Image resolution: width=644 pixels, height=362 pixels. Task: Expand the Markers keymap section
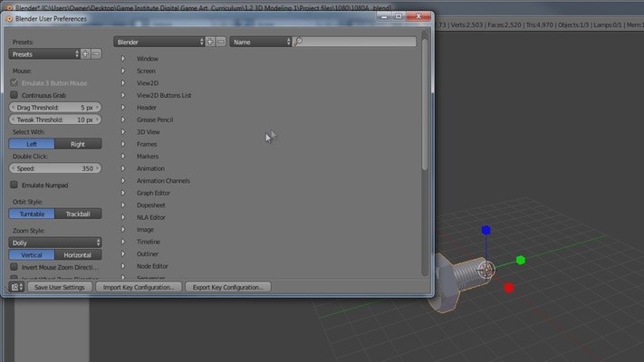(123, 156)
